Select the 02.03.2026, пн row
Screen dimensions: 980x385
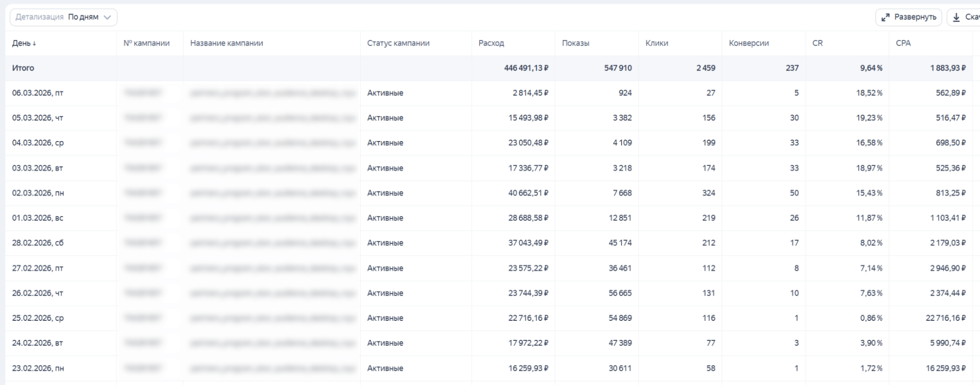click(38, 193)
